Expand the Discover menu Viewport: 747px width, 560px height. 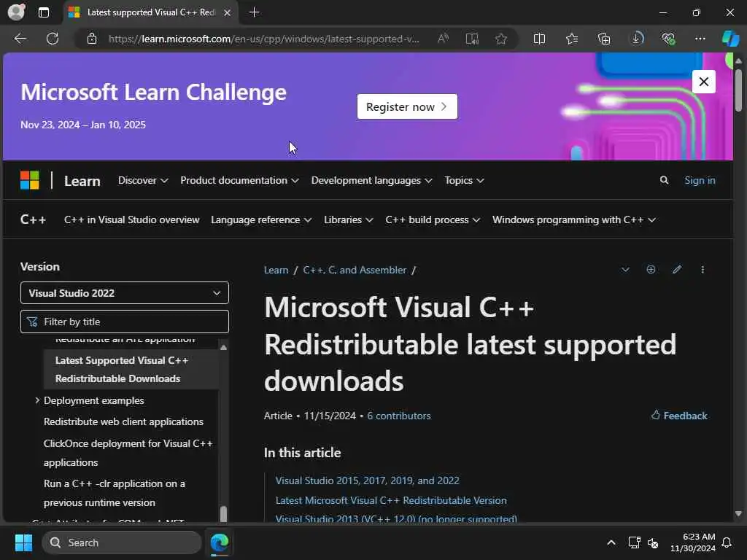point(143,181)
